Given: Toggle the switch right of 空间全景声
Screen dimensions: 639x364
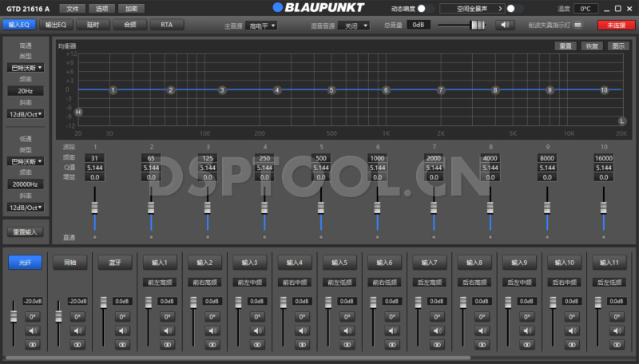Looking at the screenshot, I should 515,9.
